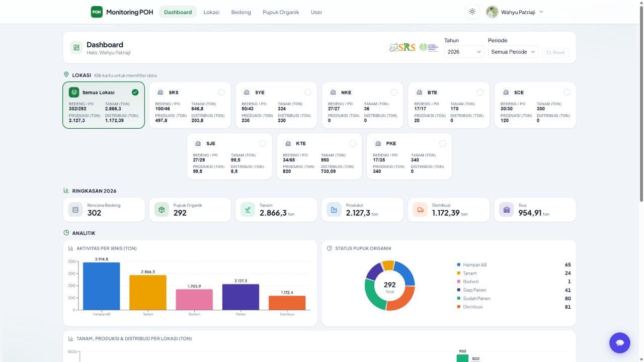Click the Tanam sprout icon

tap(248, 210)
